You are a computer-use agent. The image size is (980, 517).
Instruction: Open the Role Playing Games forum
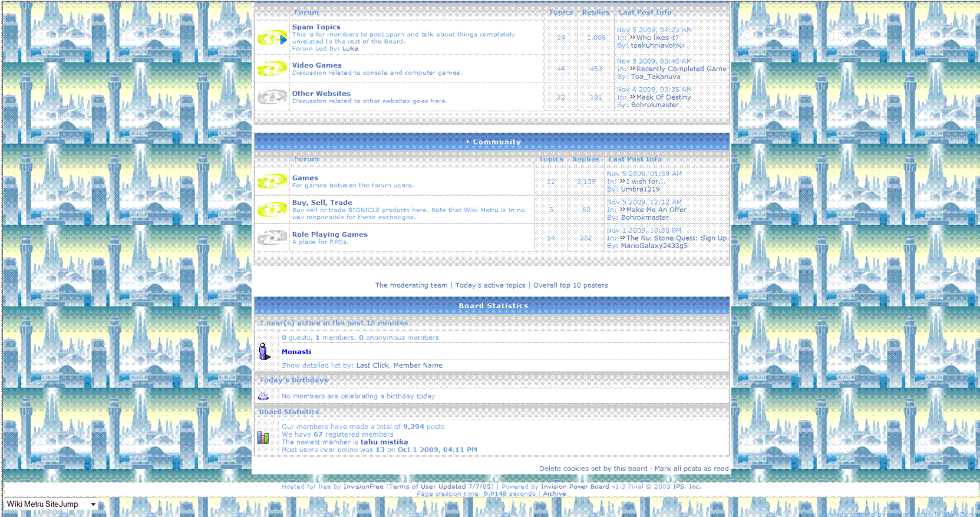[x=330, y=235]
